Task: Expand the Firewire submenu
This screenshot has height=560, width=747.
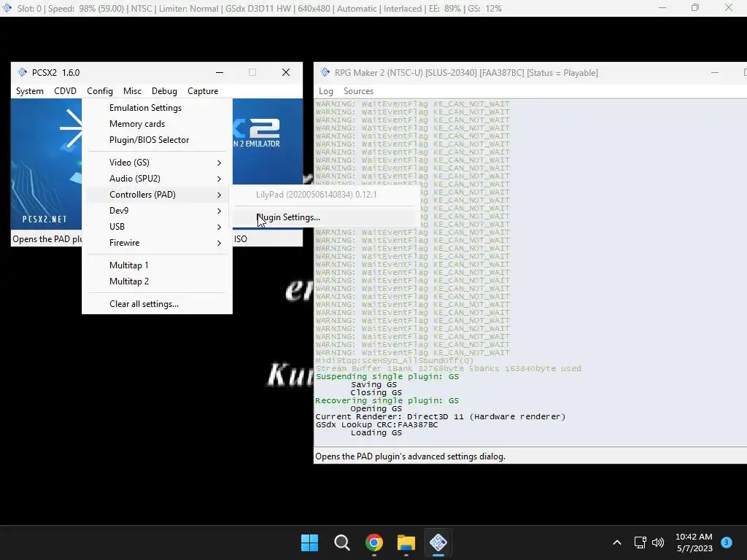Action: pyautogui.click(x=158, y=243)
